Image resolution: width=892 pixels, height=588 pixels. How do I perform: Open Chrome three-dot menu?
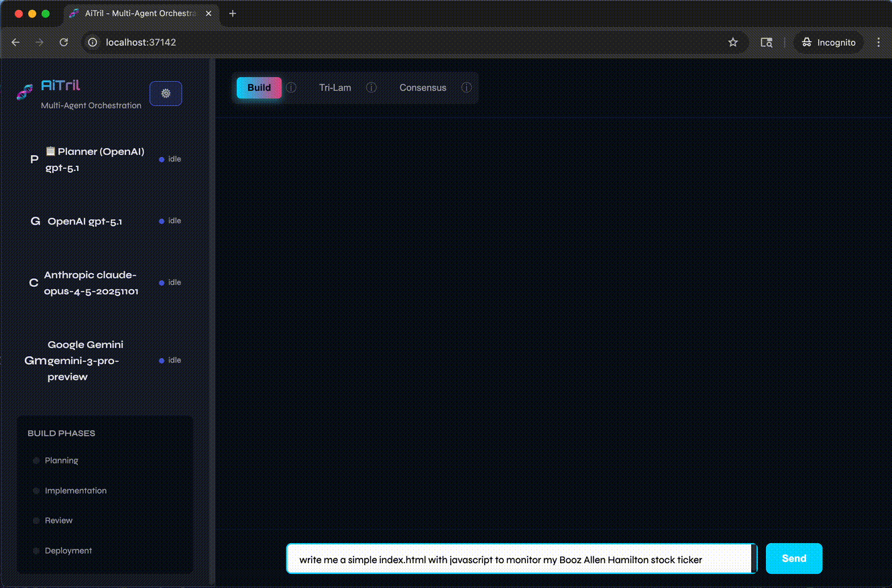point(879,42)
